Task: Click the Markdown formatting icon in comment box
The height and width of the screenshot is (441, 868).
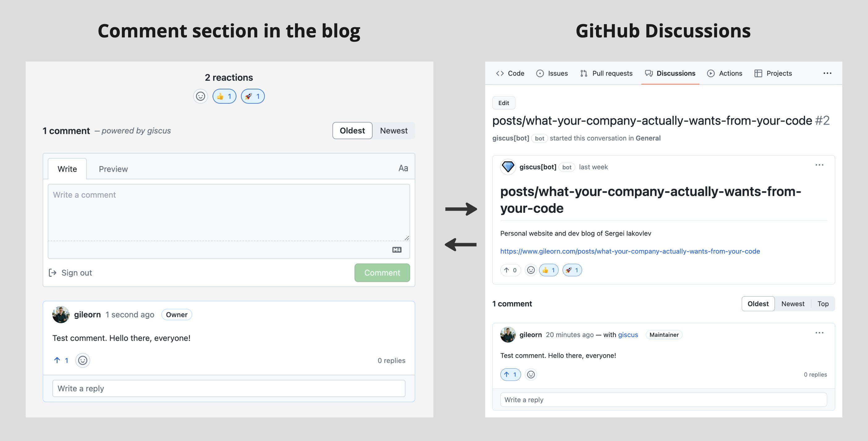Action: click(397, 250)
